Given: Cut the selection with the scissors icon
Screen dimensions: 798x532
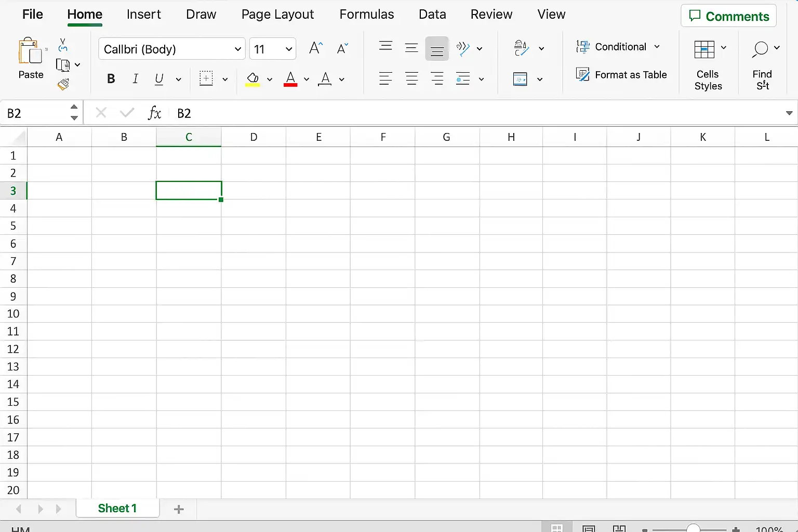Looking at the screenshot, I should 63,45.
